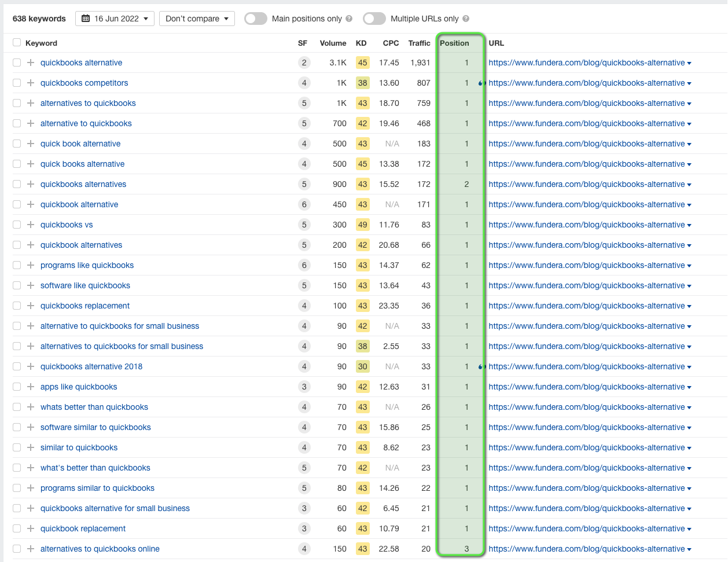Expand the URL caret for 'quickbooks replacement'
The width and height of the screenshot is (728, 562).
(689, 306)
